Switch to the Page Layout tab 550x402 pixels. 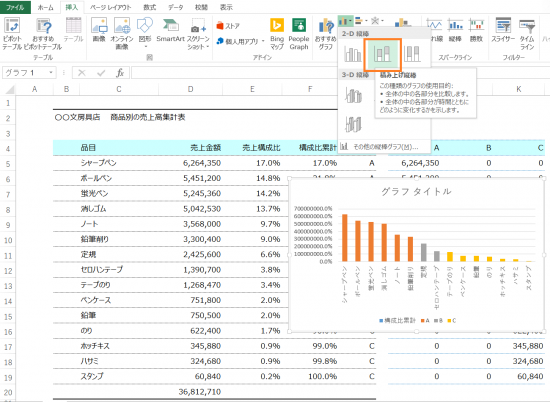point(110,7)
